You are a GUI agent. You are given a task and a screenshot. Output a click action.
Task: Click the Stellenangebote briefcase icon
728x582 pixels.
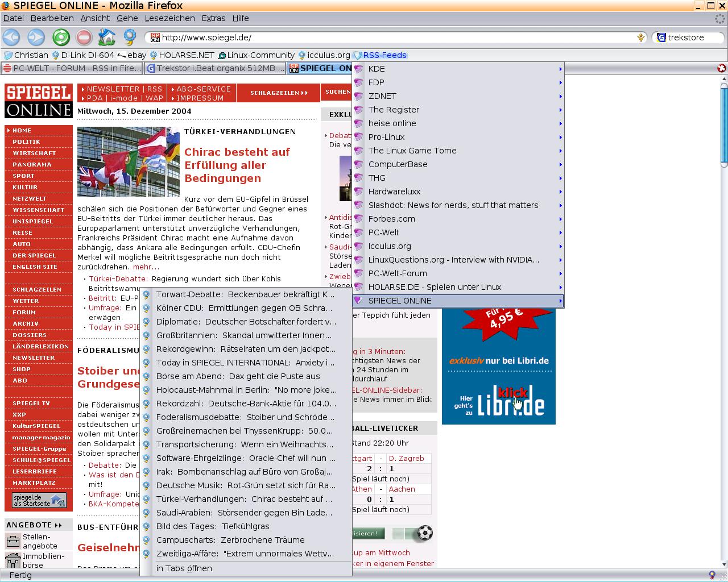point(13,541)
